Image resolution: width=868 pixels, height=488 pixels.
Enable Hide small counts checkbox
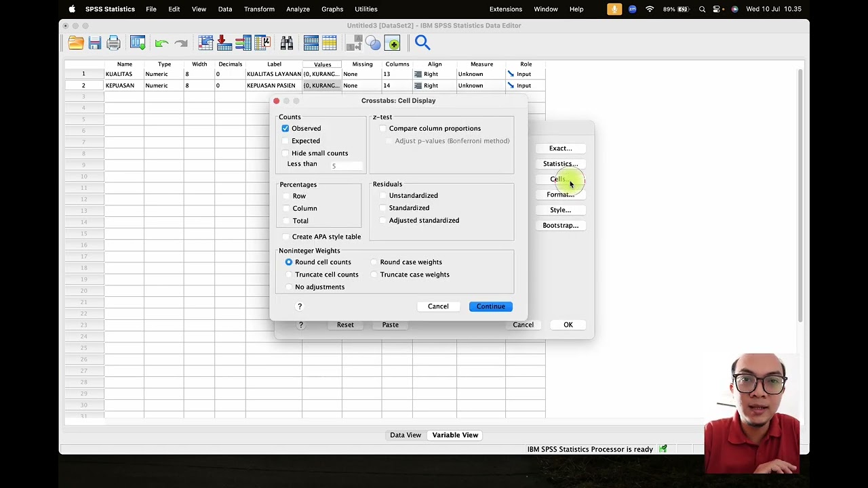click(285, 153)
